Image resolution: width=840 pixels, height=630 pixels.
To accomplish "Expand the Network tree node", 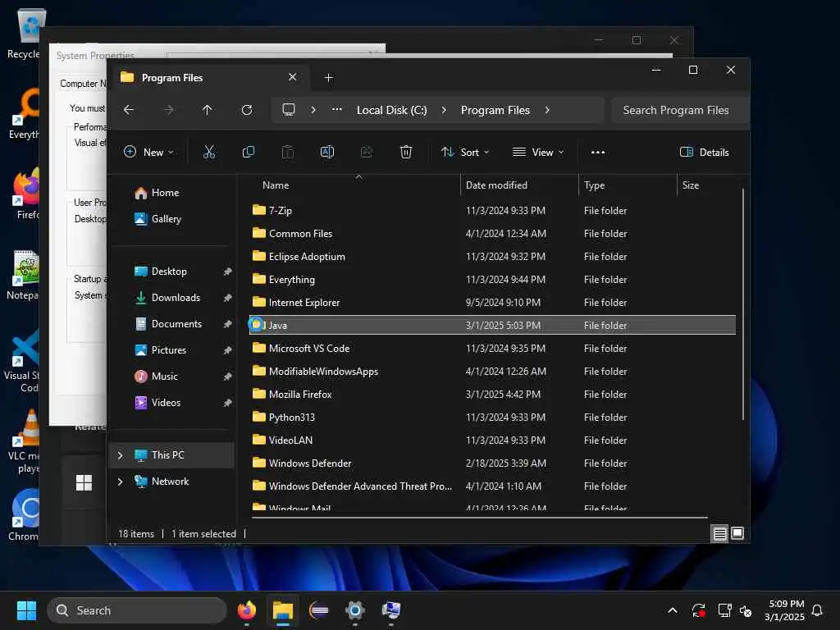I will (x=120, y=481).
